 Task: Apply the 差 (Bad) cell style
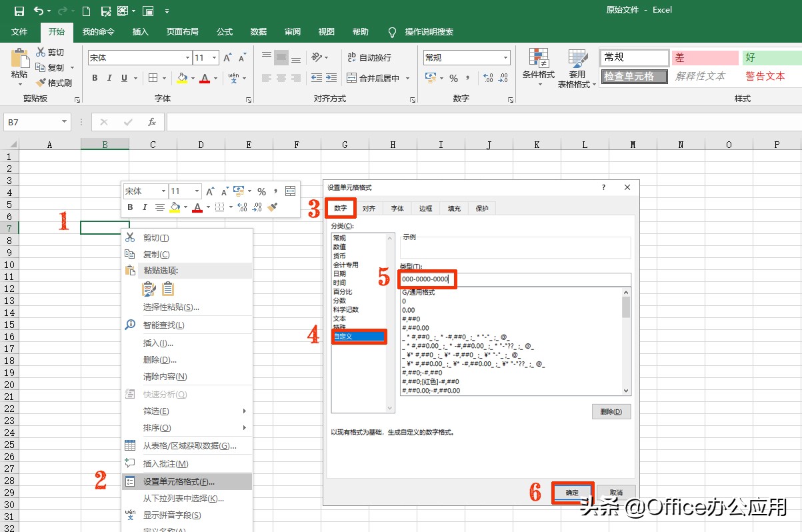(x=705, y=58)
